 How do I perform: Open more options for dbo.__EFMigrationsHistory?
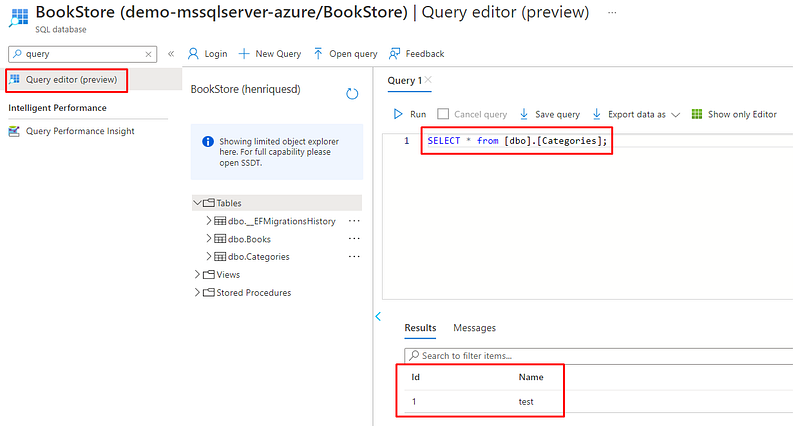354,221
